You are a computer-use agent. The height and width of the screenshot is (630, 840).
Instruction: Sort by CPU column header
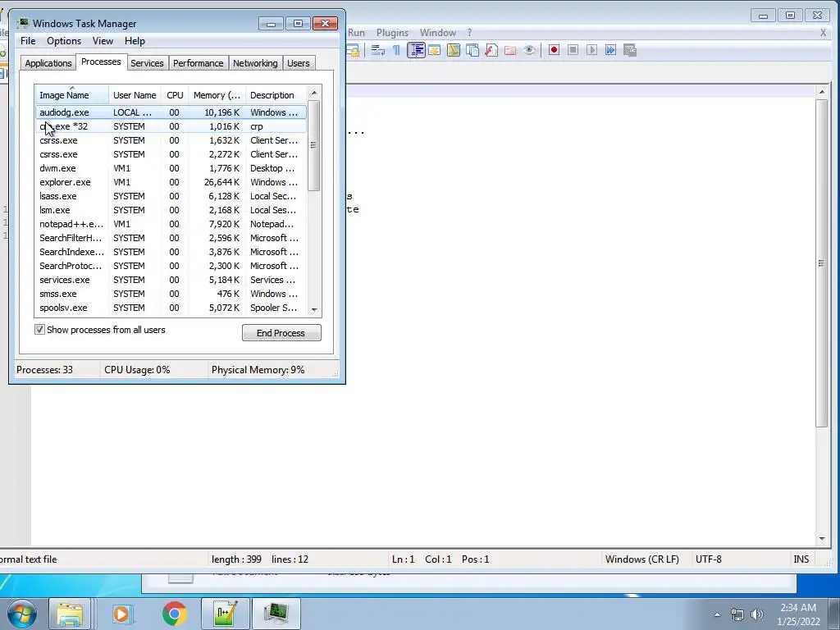[175, 95]
